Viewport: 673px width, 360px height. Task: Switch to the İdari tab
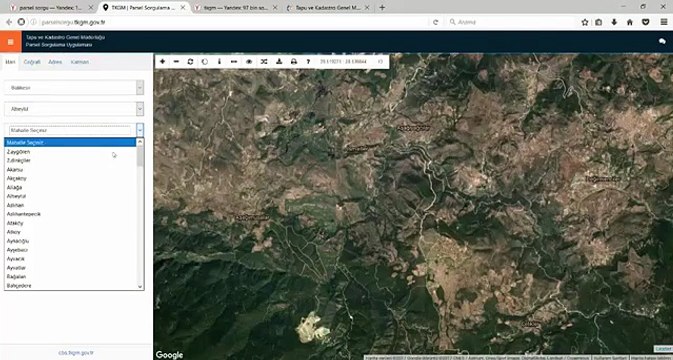[10, 62]
